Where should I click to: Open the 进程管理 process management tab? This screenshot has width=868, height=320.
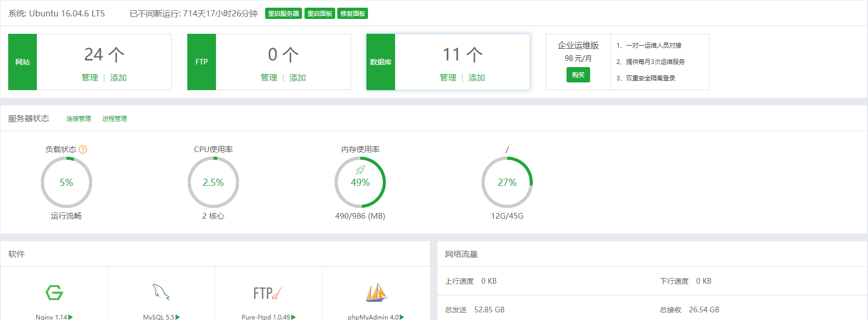(115, 118)
